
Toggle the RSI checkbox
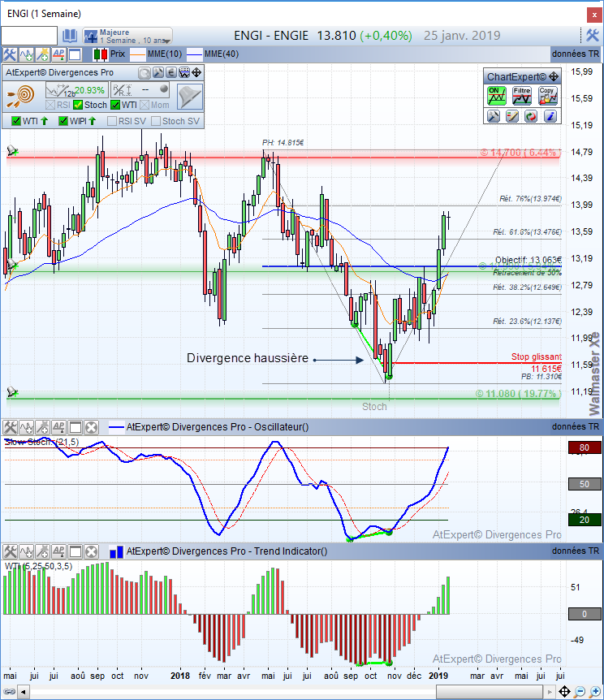pyautogui.click(x=50, y=105)
